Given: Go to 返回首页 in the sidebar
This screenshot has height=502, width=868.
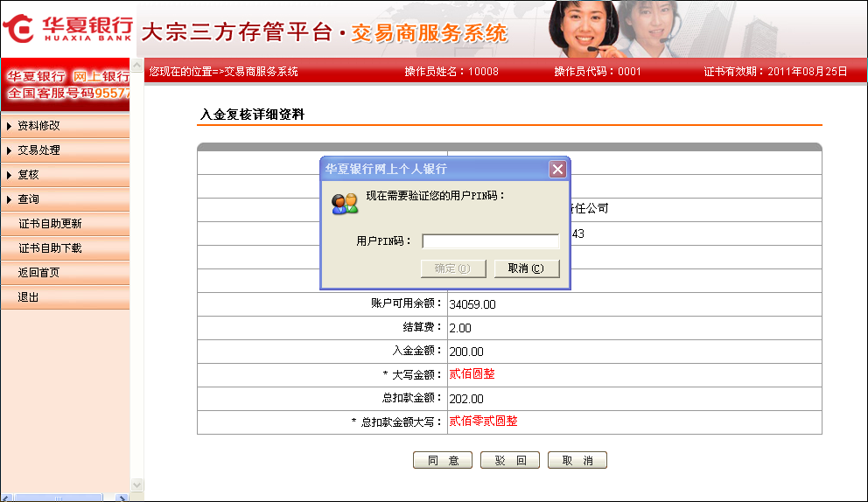Looking at the screenshot, I should tap(66, 272).
